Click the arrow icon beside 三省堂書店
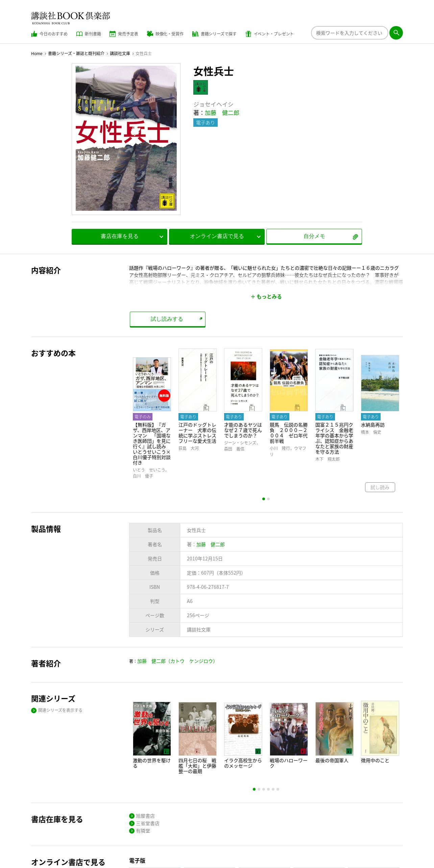The height and width of the screenshot is (868, 434). (132, 823)
